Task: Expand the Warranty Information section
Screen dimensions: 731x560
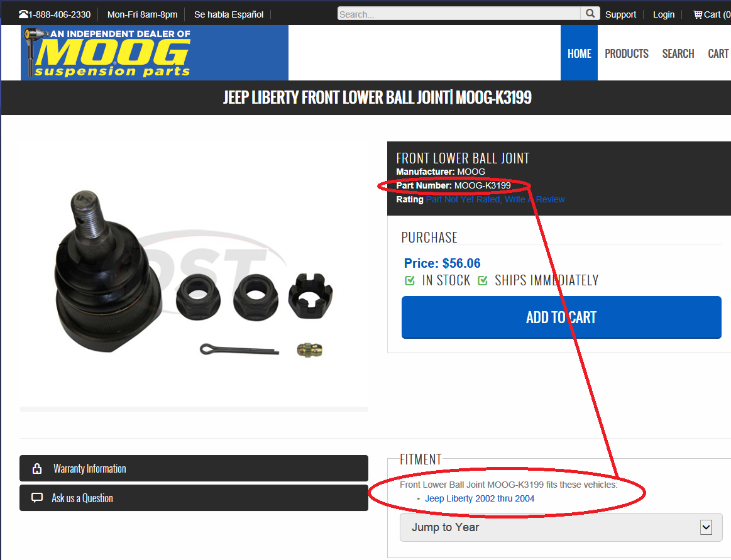Action: (x=194, y=468)
